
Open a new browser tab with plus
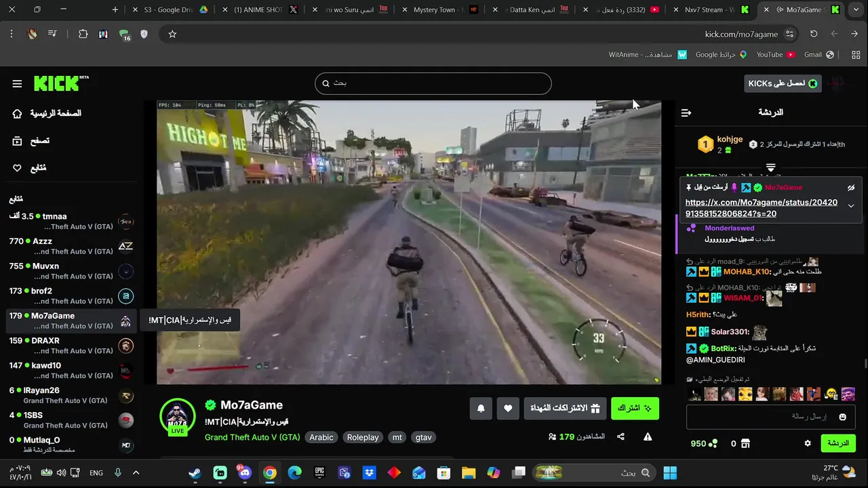tap(115, 9)
